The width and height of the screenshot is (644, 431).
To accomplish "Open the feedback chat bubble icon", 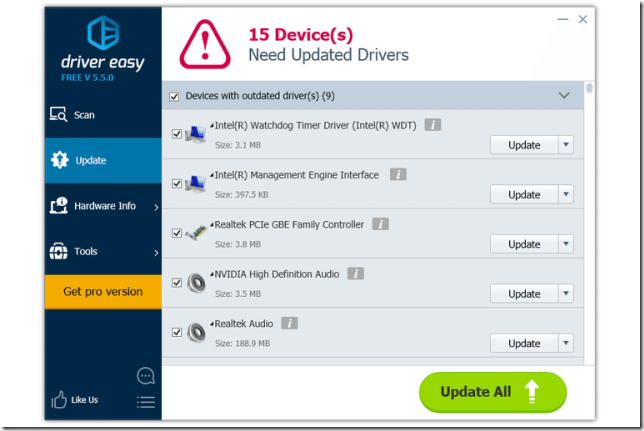I will coord(146,376).
